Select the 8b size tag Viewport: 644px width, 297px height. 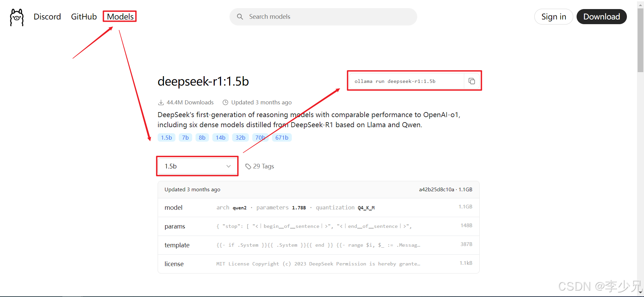pos(202,138)
